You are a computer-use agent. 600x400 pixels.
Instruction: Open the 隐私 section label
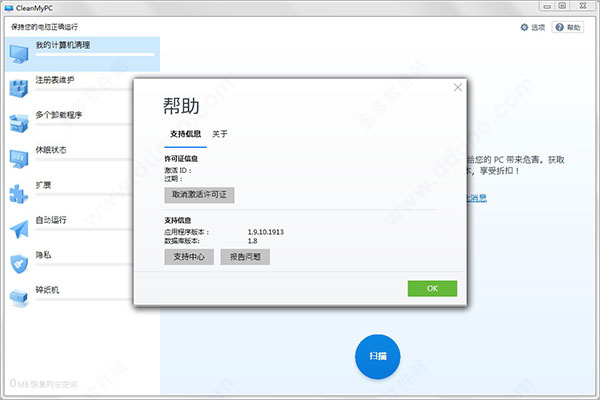(43, 255)
